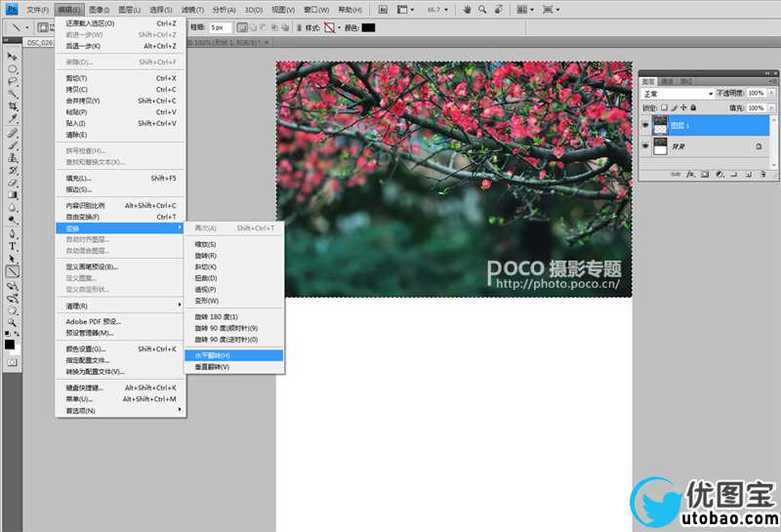Viewport: 781px width, 532px height.
Task: Open the 滤镜(T) menu in menu bar
Action: pos(191,9)
